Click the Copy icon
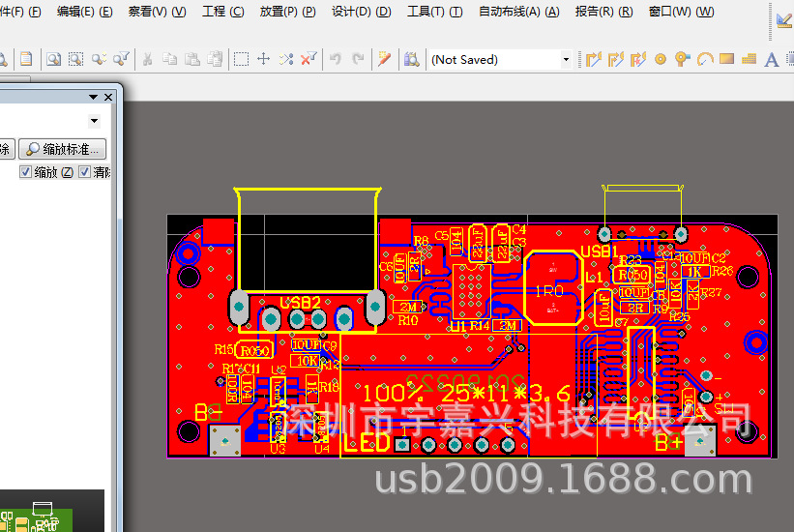Viewport: 794px width, 532px height. (x=169, y=59)
